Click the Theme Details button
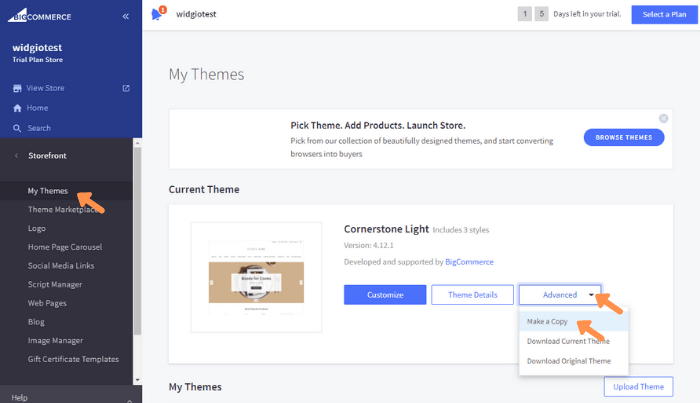The image size is (700, 403). click(472, 295)
